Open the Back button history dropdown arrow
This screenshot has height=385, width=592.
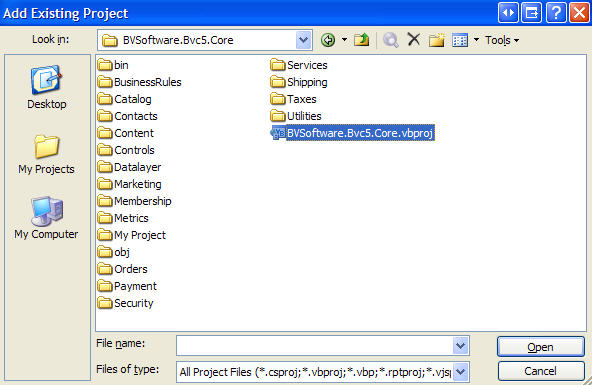tap(344, 40)
